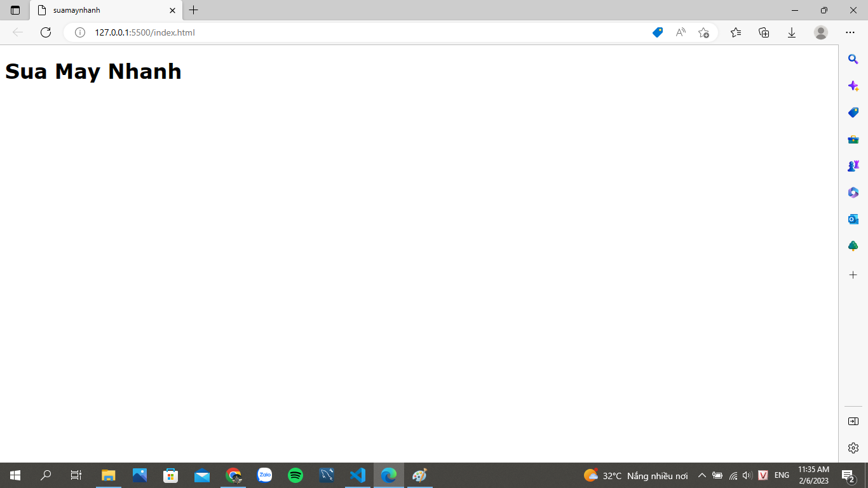Open the profile avatar menu
This screenshot has width=868, height=488.
[x=821, y=32]
